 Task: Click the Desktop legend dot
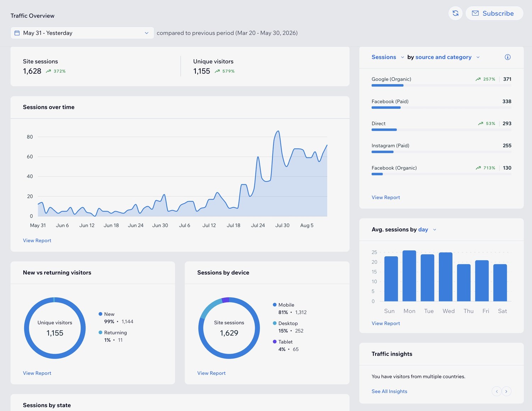click(275, 323)
